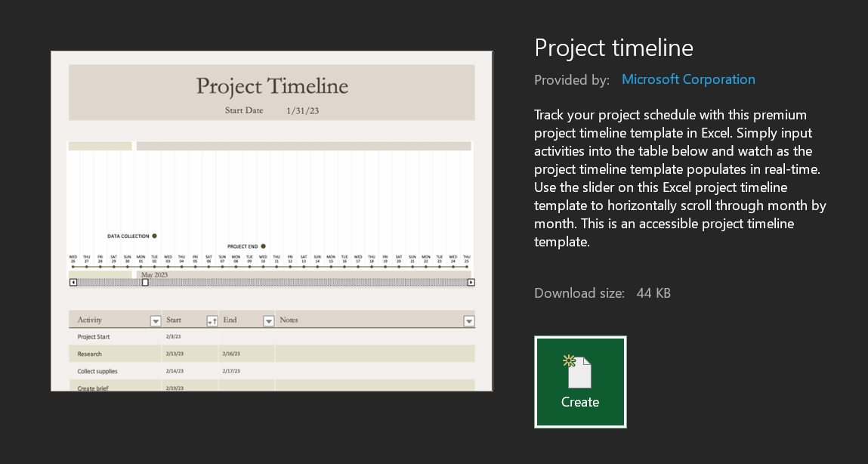Click the new-document icon above Create
The width and height of the screenshot is (868, 464).
pyautogui.click(x=577, y=372)
